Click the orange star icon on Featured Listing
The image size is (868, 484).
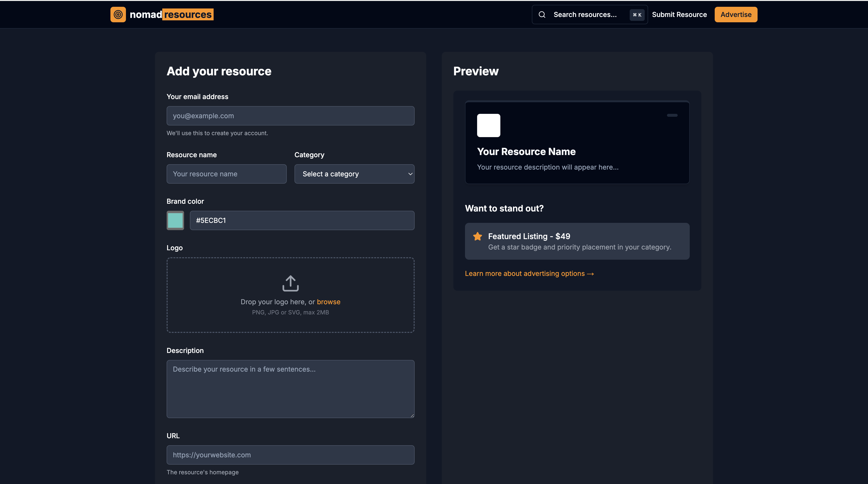pyautogui.click(x=477, y=236)
